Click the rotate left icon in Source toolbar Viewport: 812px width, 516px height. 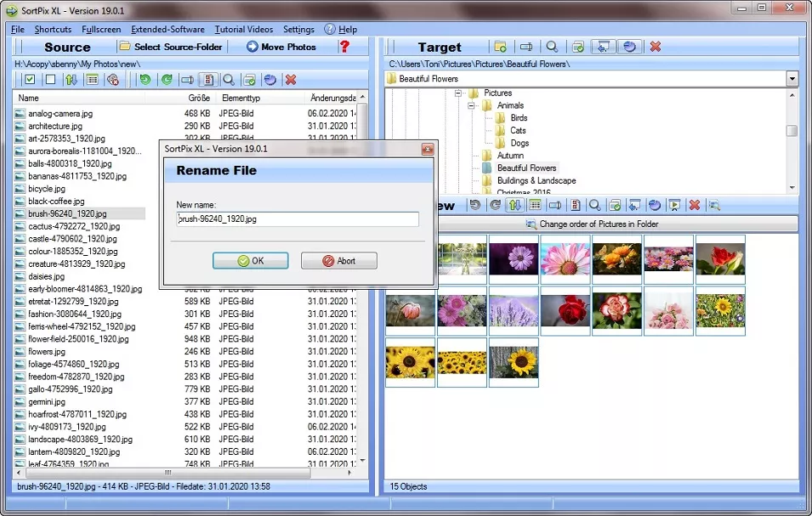click(145, 79)
